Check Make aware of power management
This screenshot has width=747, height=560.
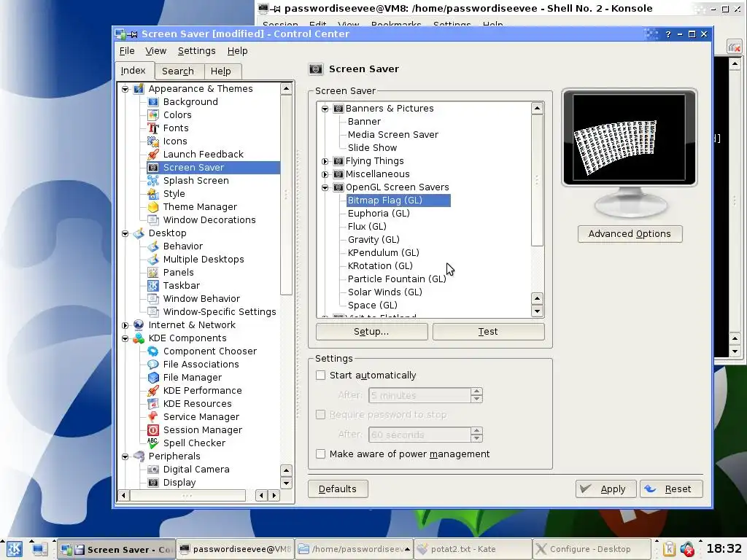[321, 454]
